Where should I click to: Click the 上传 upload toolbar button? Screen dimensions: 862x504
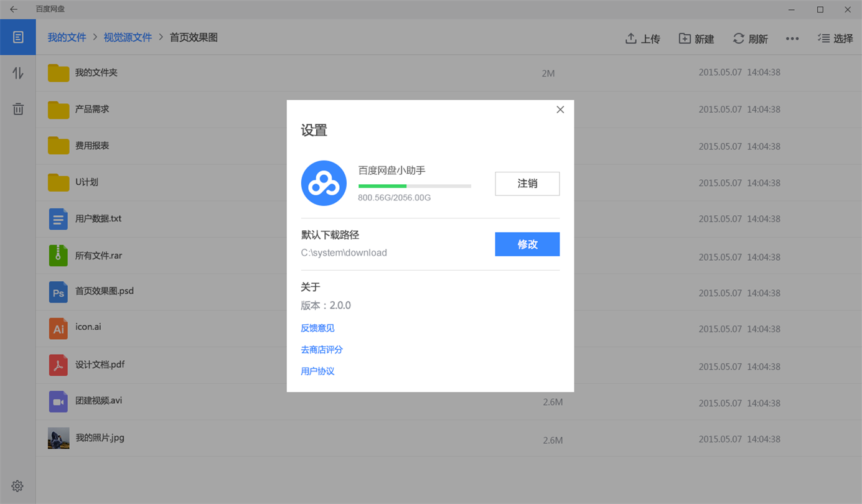(x=643, y=39)
